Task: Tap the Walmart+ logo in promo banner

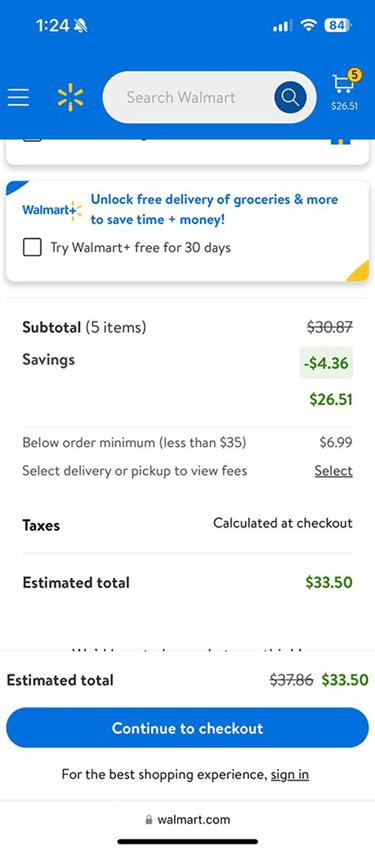Action: pos(52,210)
